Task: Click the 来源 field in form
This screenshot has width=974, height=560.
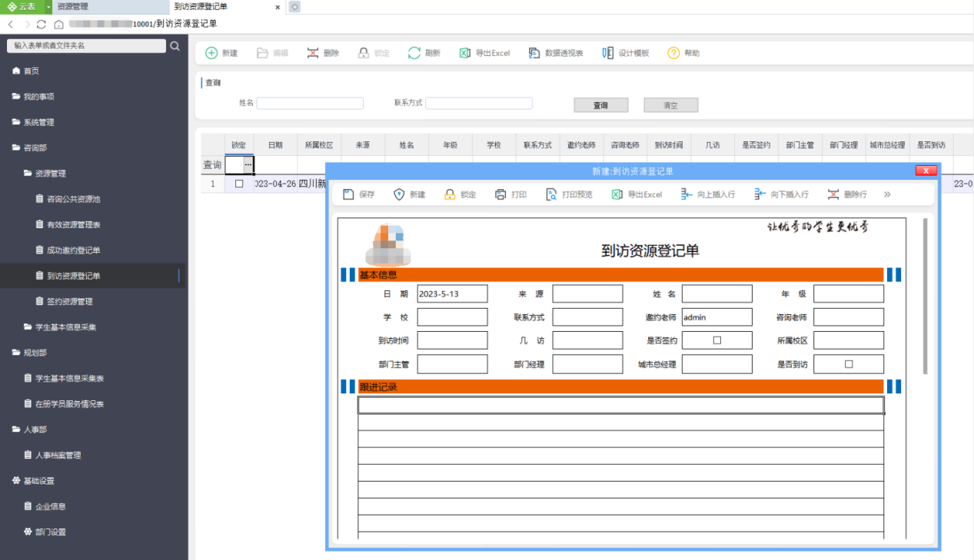Action: point(587,293)
